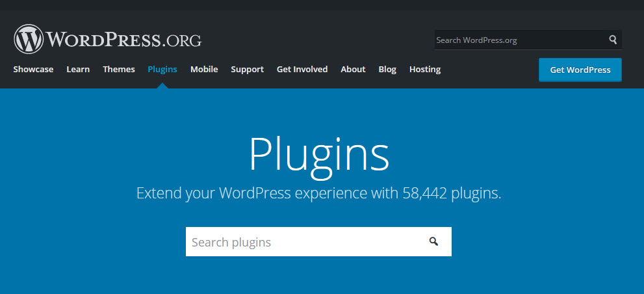The height and width of the screenshot is (294, 644).
Task: Focus the Search WordPress.org field
Action: point(520,40)
